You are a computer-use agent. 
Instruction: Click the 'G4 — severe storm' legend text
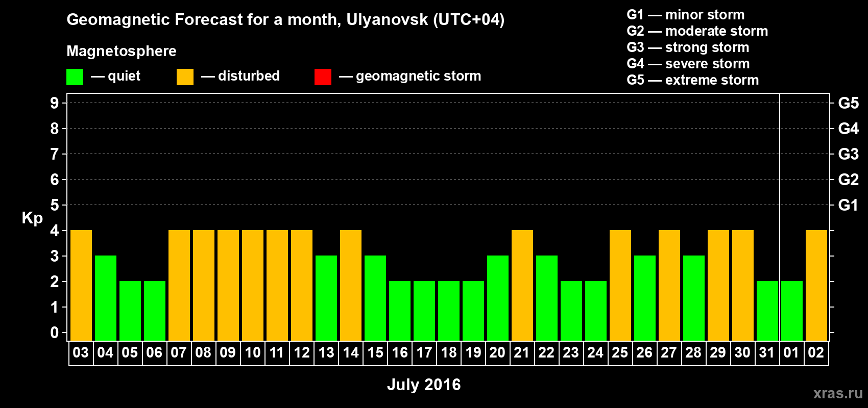(688, 64)
